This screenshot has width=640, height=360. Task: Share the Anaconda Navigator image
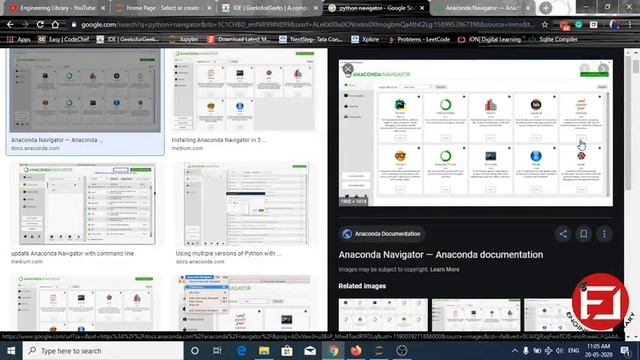pyautogui.click(x=563, y=234)
